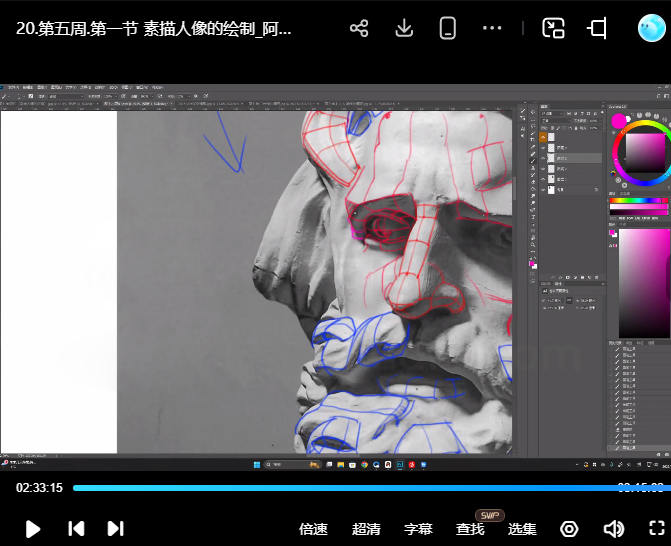
Task: Click the mobile phone icon
Action: pyautogui.click(x=447, y=28)
